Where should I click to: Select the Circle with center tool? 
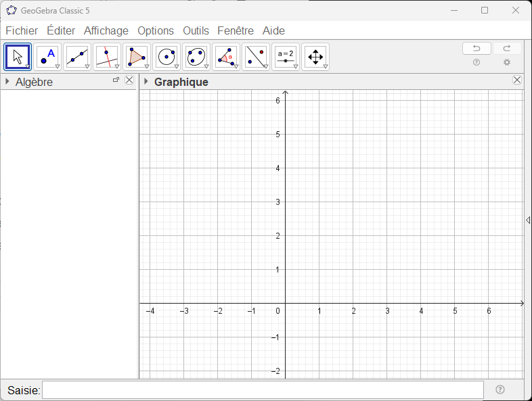(167, 57)
